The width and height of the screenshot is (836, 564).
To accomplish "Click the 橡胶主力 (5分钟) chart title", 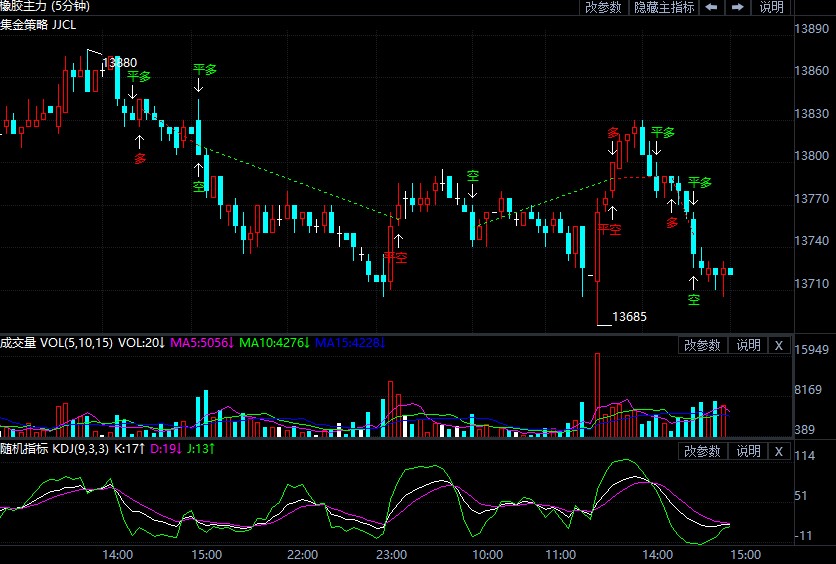I will pos(45,6).
